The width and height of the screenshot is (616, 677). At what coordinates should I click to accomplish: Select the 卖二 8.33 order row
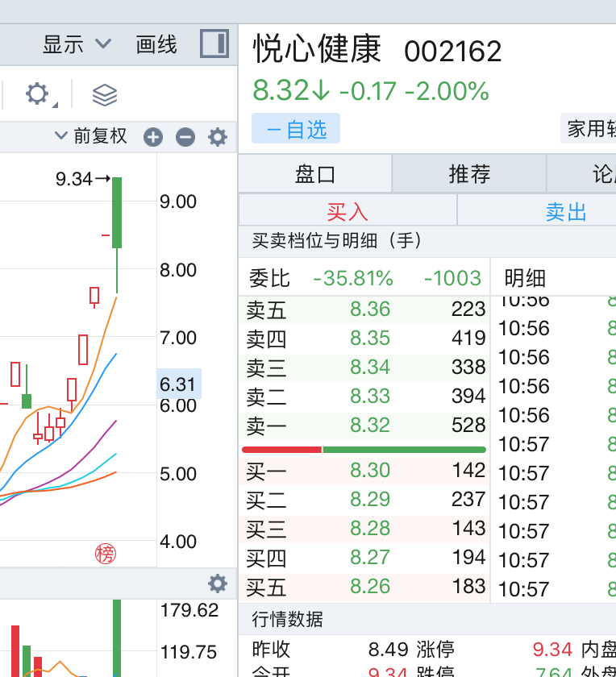pos(365,397)
